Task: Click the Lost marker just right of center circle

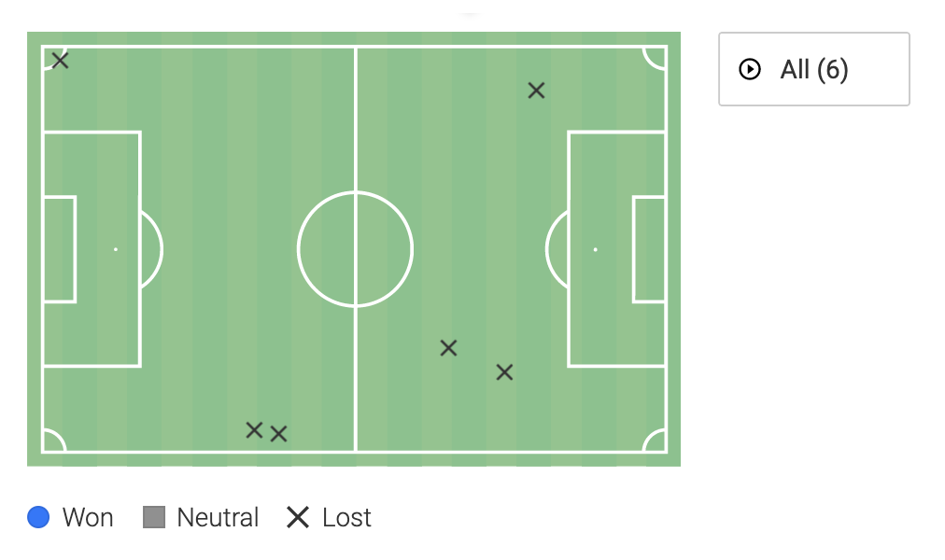Action: pos(448,348)
